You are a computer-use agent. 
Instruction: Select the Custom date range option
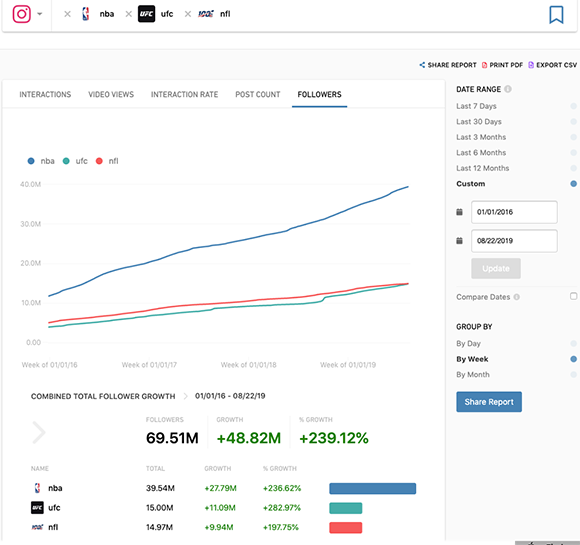coord(516,184)
